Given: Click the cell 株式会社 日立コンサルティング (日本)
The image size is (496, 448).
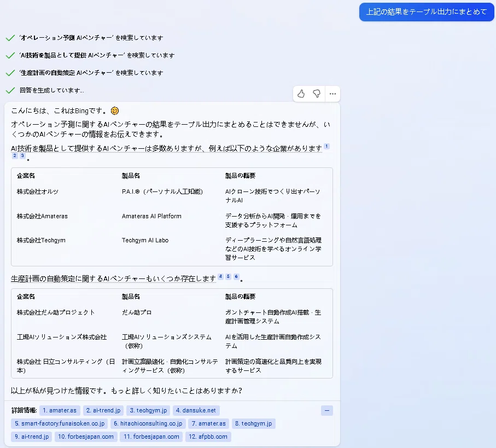Looking at the screenshot, I should [66, 366].
